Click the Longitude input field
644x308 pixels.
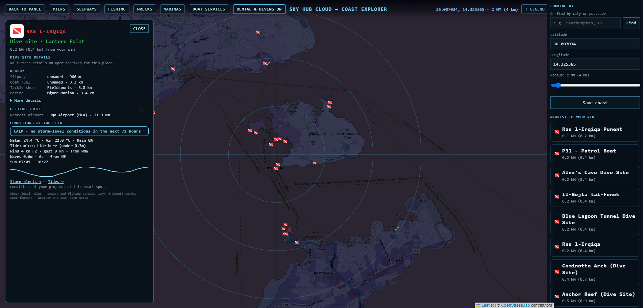click(595, 64)
